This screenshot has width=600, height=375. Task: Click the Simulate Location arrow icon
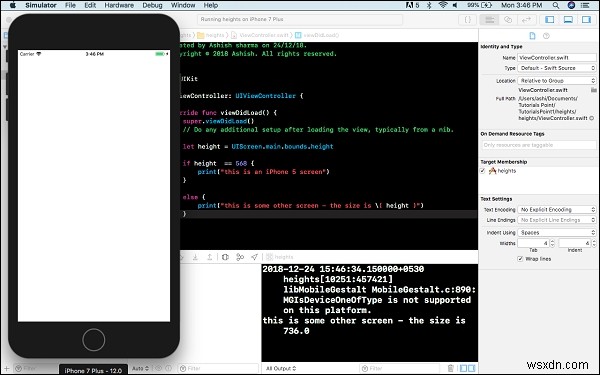click(x=254, y=257)
